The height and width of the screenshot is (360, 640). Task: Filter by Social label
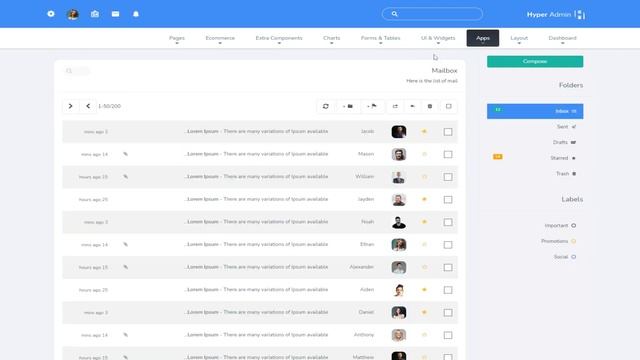click(x=565, y=257)
